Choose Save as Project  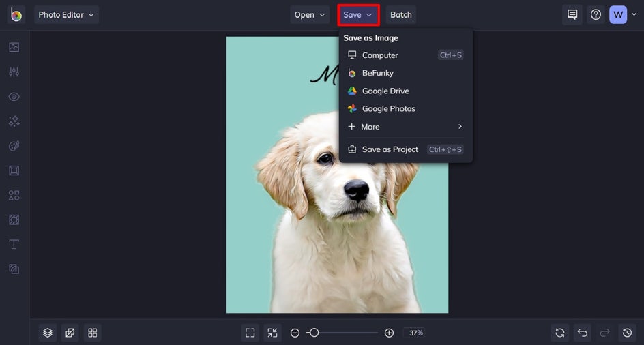(406, 149)
